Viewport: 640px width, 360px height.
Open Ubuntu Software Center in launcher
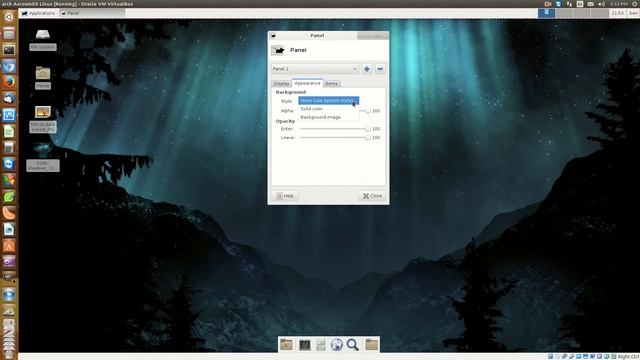point(9,246)
